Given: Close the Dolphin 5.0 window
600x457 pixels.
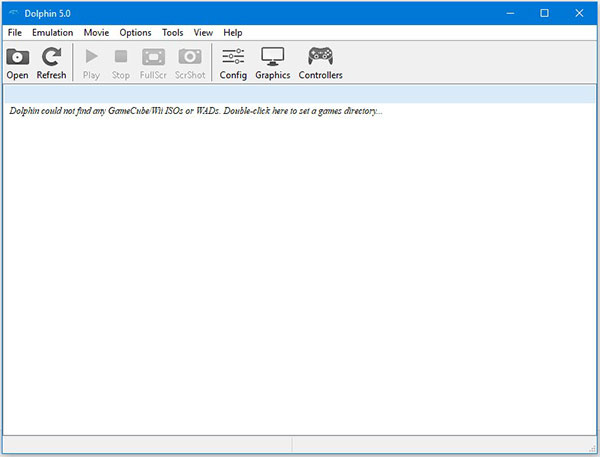Looking at the screenshot, I should tap(579, 13).
